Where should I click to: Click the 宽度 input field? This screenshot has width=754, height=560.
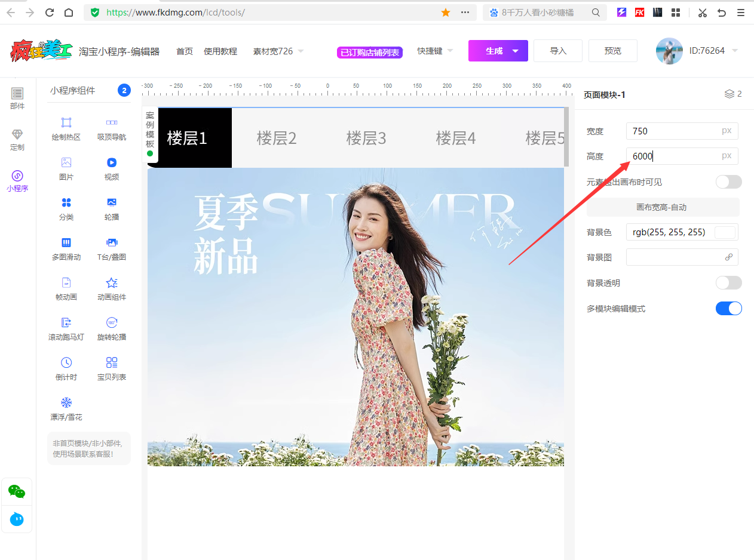click(x=682, y=131)
